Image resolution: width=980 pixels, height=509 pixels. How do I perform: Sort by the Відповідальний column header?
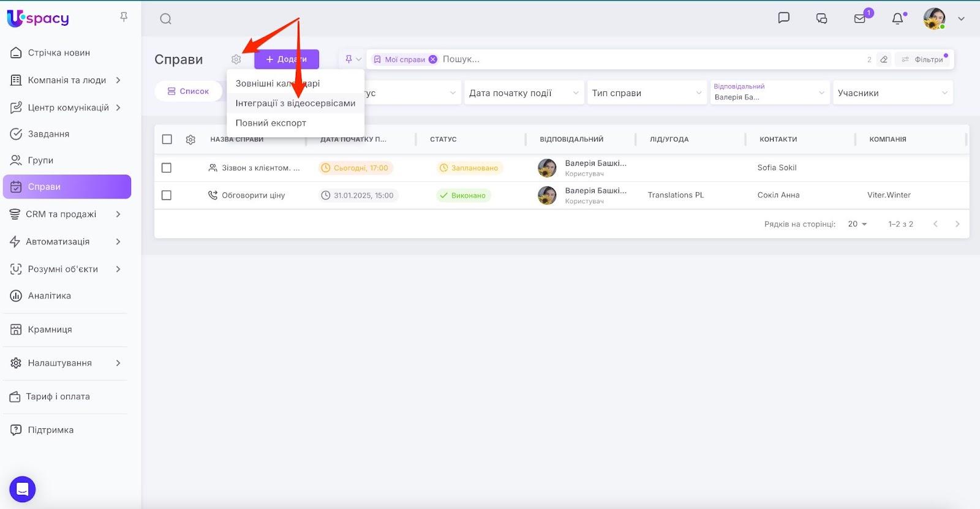(x=571, y=140)
